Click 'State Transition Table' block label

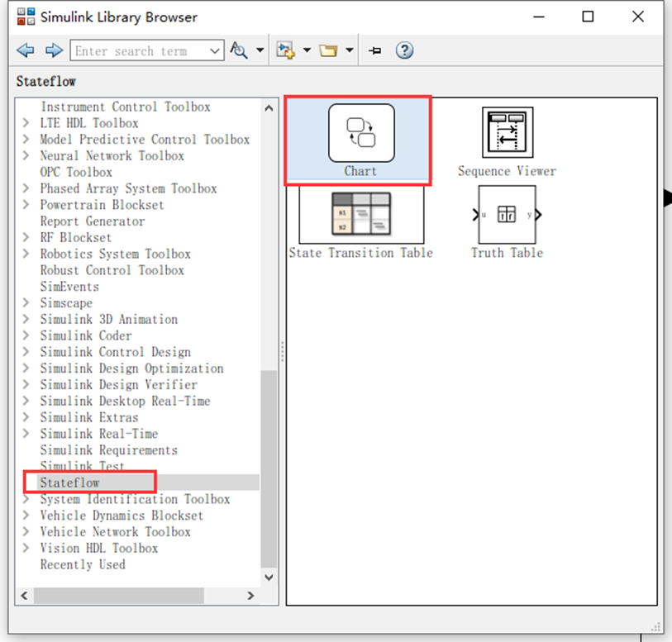[x=361, y=253]
